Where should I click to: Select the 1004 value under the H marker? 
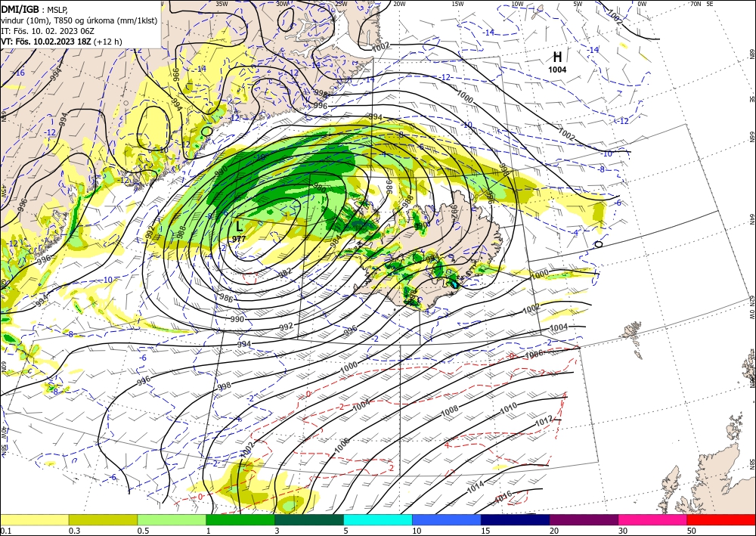pyautogui.click(x=557, y=70)
